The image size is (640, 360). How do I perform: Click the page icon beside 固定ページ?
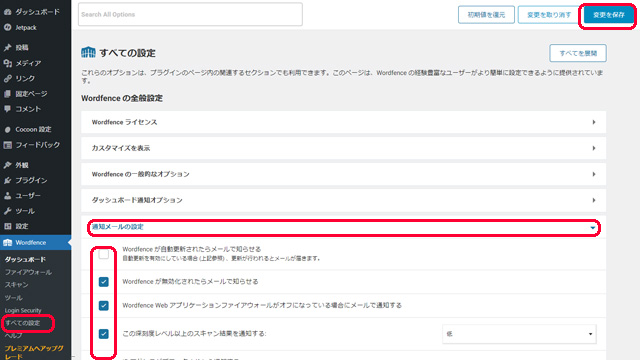point(7,94)
